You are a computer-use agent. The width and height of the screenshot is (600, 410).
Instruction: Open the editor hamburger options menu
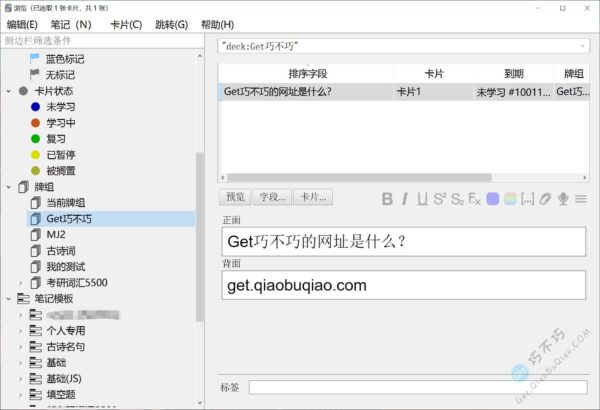(580, 199)
